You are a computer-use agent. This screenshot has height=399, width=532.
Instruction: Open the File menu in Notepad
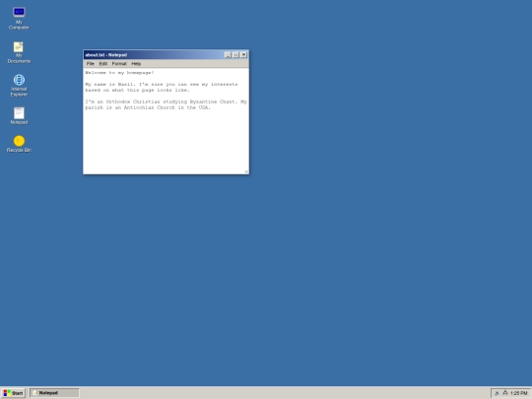click(x=91, y=64)
